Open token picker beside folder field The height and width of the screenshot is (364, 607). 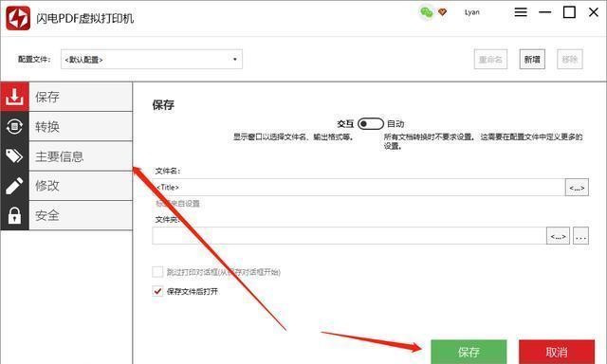pyautogui.click(x=558, y=236)
